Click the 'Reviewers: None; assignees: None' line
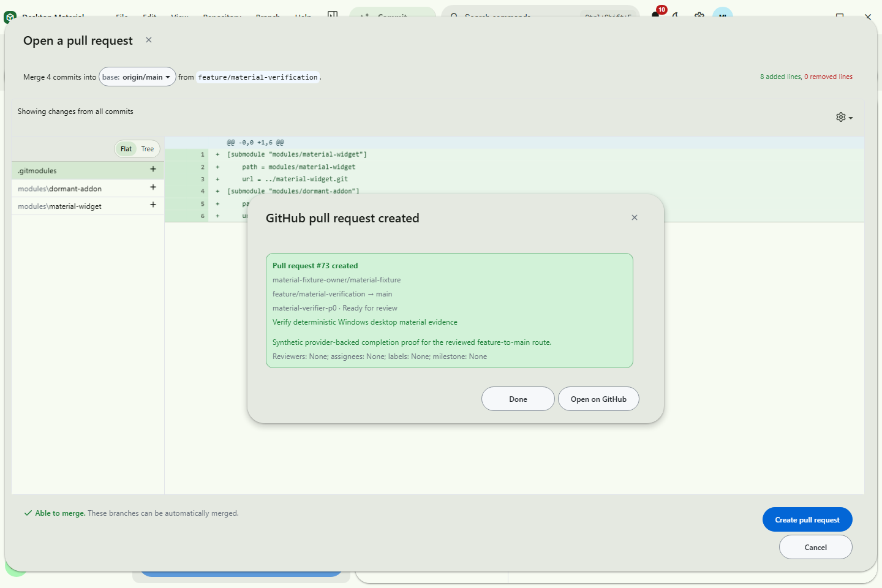Image resolution: width=882 pixels, height=588 pixels. [380, 356]
